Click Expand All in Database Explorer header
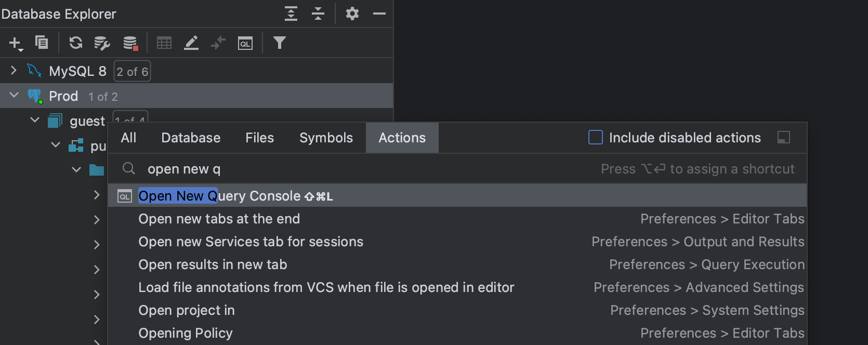 [x=291, y=14]
